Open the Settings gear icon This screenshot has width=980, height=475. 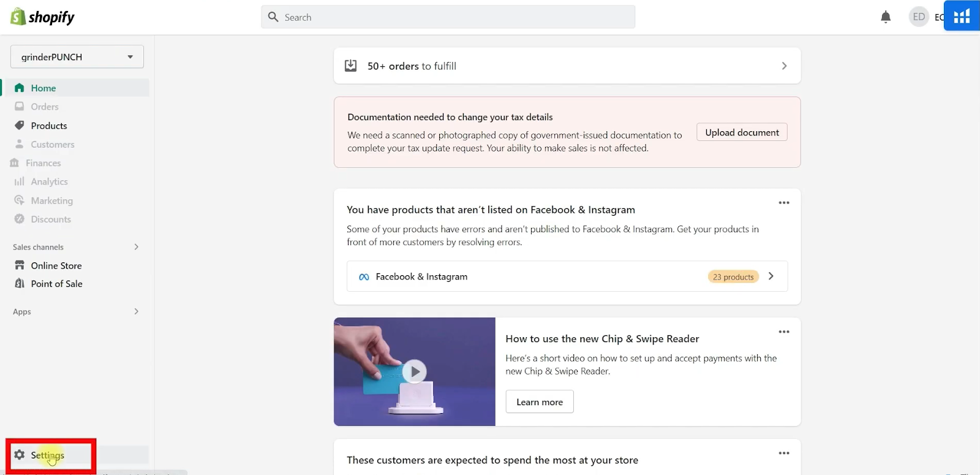pyautogui.click(x=20, y=455)
